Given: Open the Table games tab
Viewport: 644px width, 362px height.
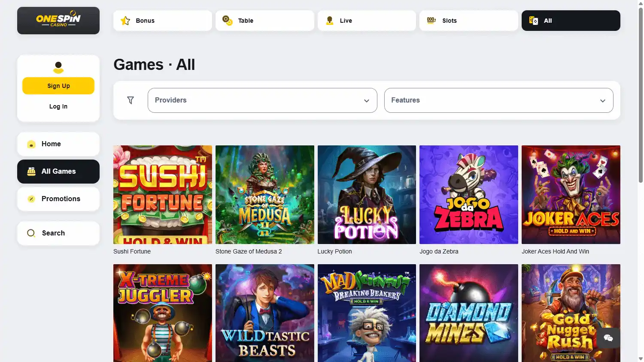Looking at the screenshot, I should [265, 21].
